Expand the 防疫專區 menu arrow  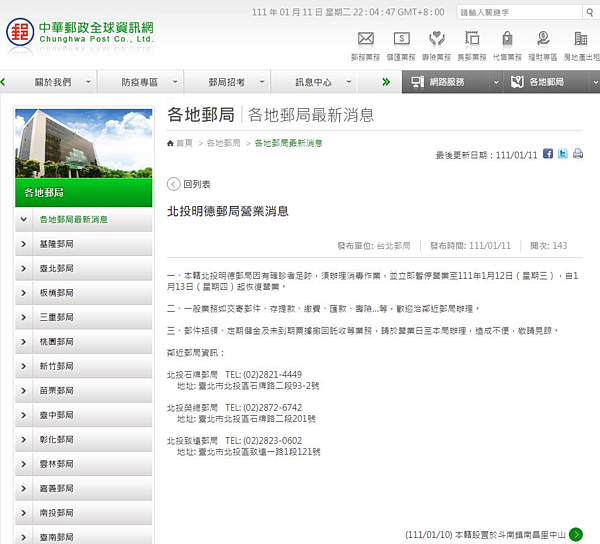point(175,81)
